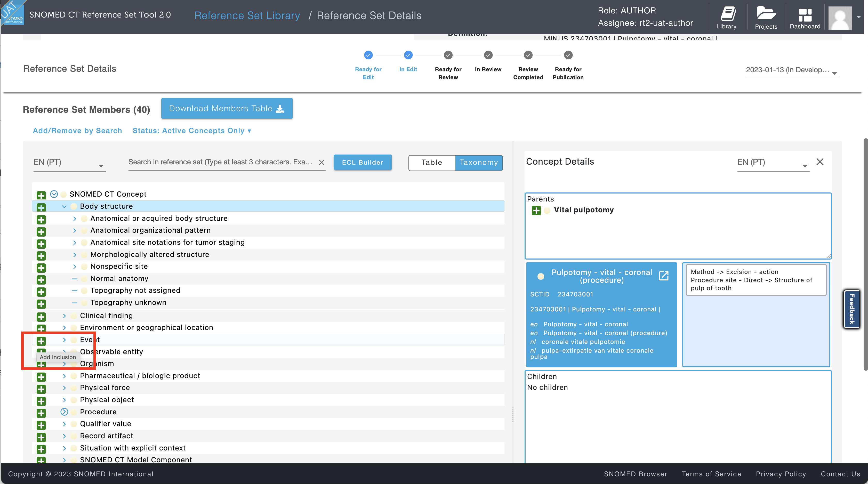Add inclusion for Record artifact

pyautogui.click(x=41, y=437)
